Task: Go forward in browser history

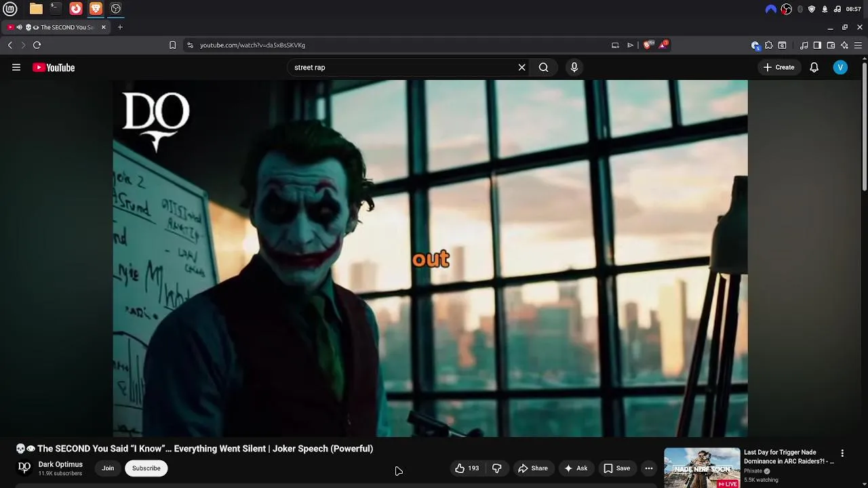Action: tap(23, 45)
